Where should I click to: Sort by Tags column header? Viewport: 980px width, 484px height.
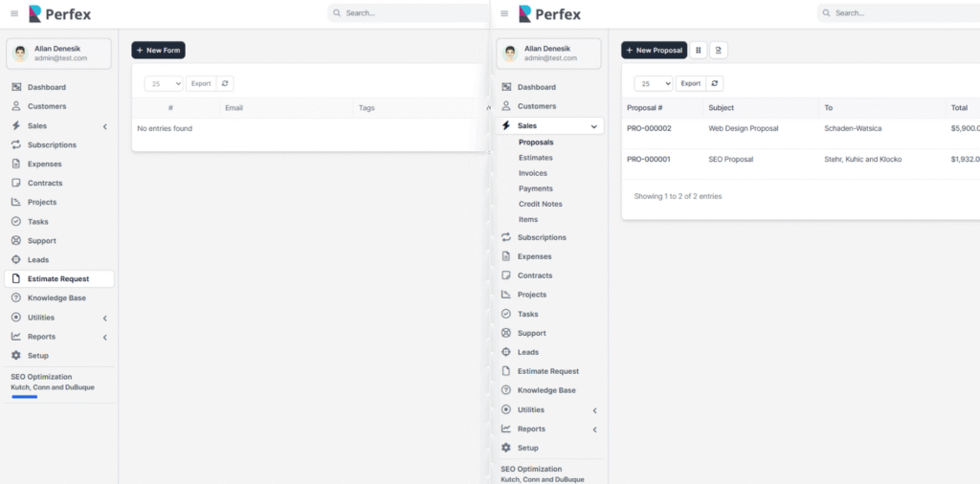coord(367,108)
